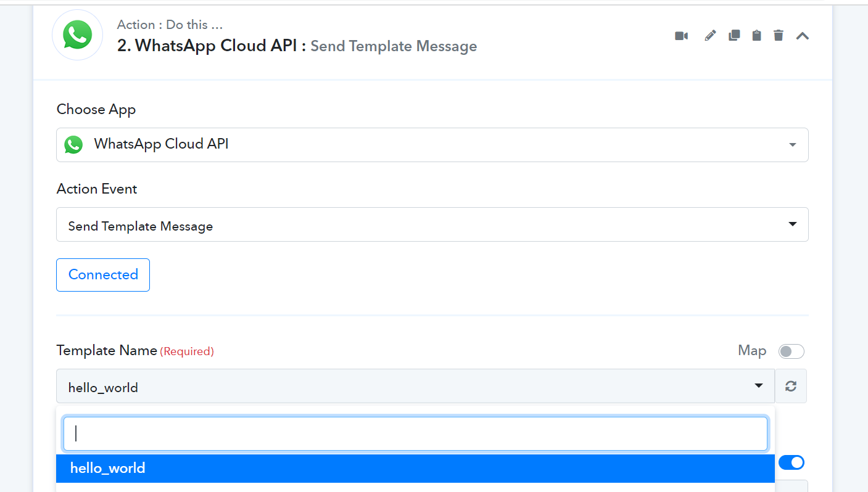
Task: Click the action title Send Template Message
Action: pyautogui.click(x=394, y=46)
